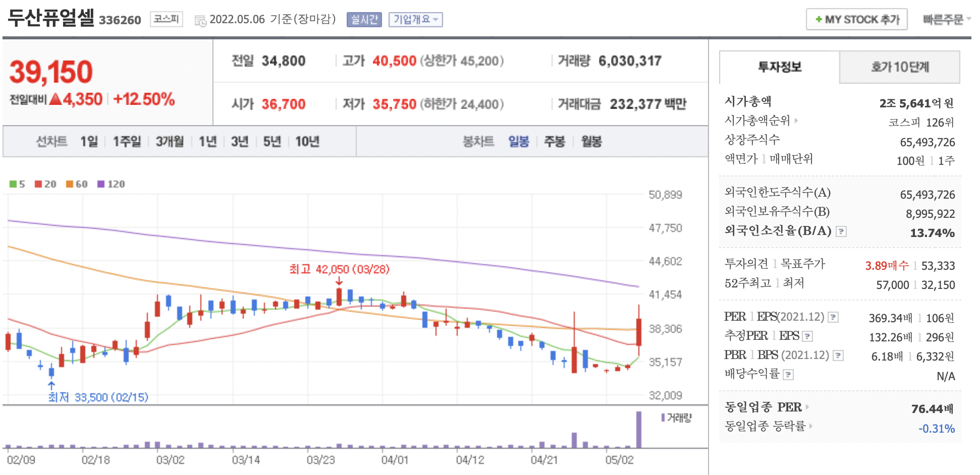Click the 투자의견 3.89매수 value
Image resolution: width=980 pixels, height=475 pixels.
point(887,266)
